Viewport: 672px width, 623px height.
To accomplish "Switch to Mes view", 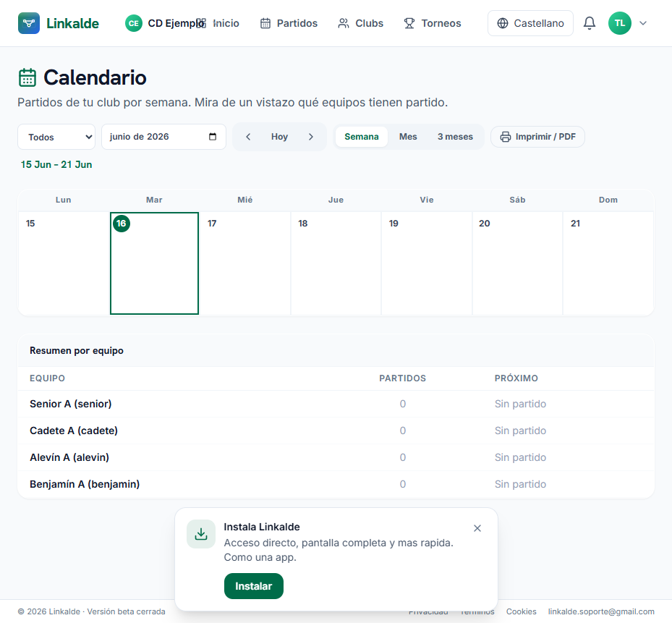I will 408,137.
